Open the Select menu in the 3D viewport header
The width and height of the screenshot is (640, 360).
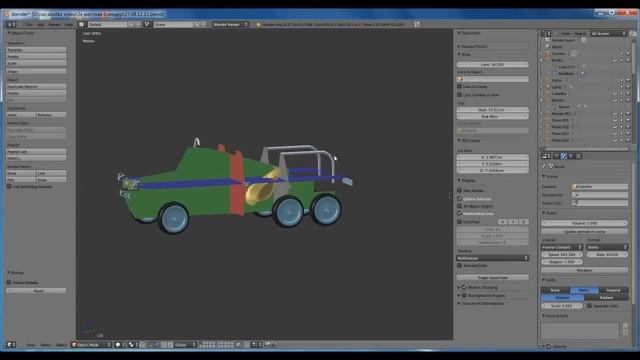click(46, 345)
